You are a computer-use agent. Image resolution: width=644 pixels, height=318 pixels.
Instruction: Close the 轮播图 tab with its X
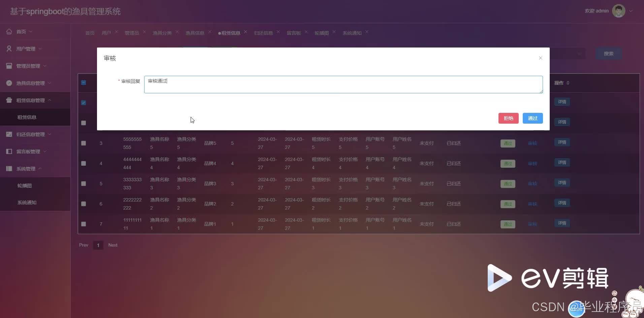pyautogui.click(x=334, y=32)
